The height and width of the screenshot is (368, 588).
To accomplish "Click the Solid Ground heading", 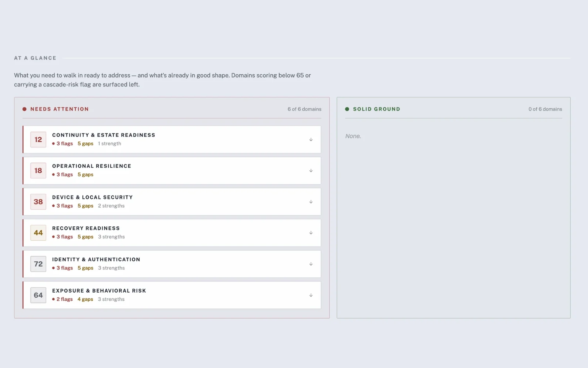I will click(x=377, y=109).
